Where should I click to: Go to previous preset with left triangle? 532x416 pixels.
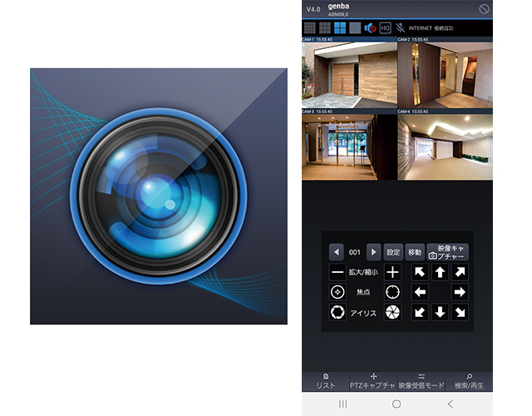(x=336, y=252)
